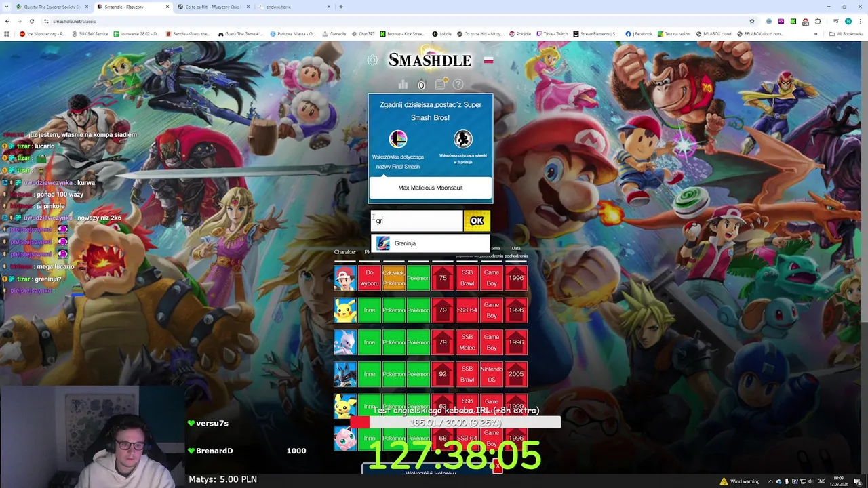The width and height of the screenshot is (868, 488).
Task: Click the 'SSB Melee' cell in Mewtwo's row
Action: (x=467, y=342)
